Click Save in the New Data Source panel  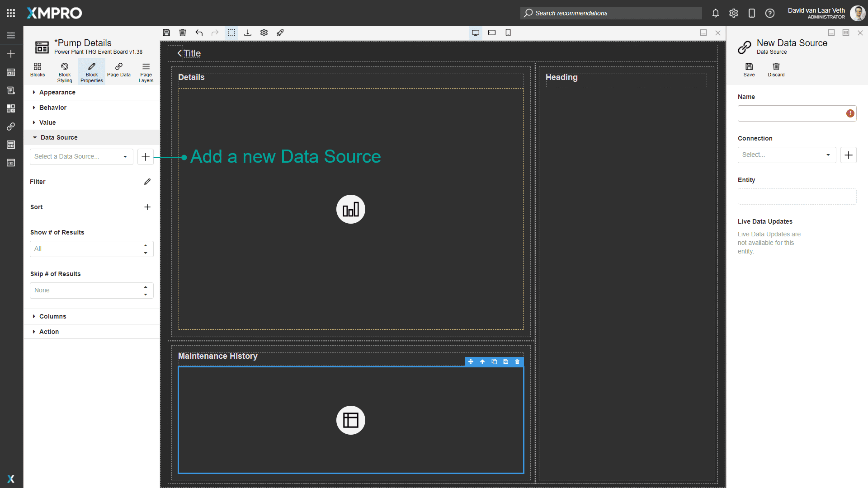coord(749,70)
